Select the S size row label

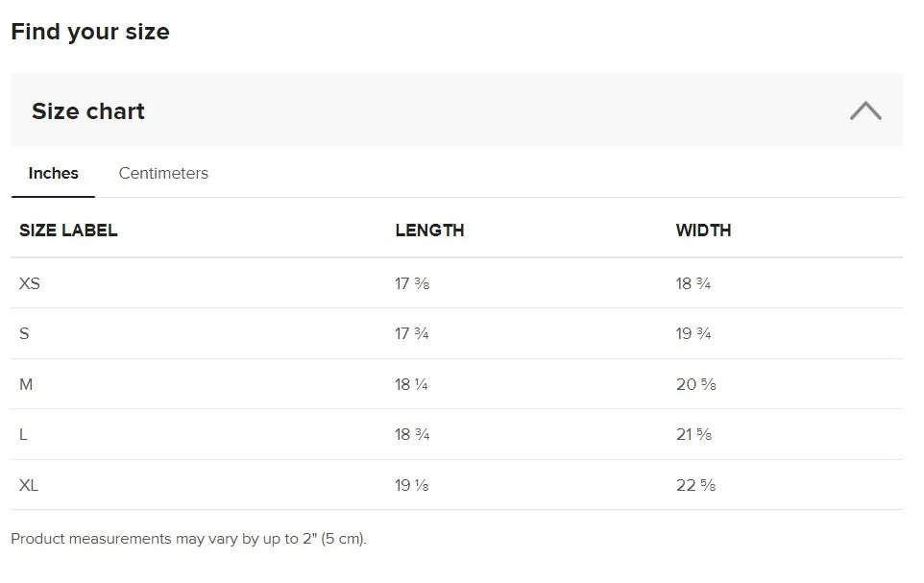tap(24, 333)
